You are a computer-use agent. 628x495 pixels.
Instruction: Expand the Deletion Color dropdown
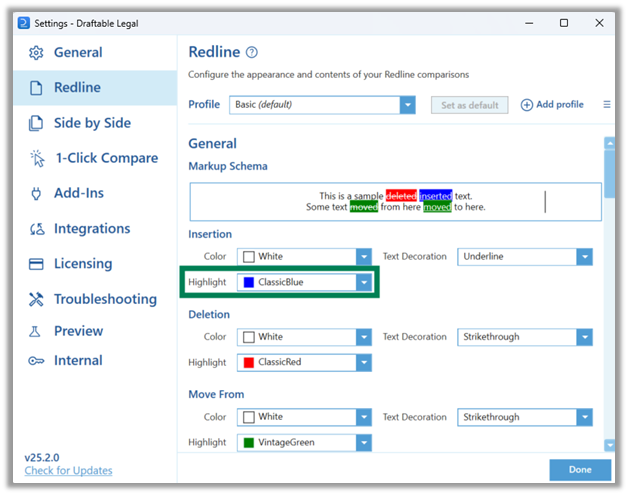[364, 337]
